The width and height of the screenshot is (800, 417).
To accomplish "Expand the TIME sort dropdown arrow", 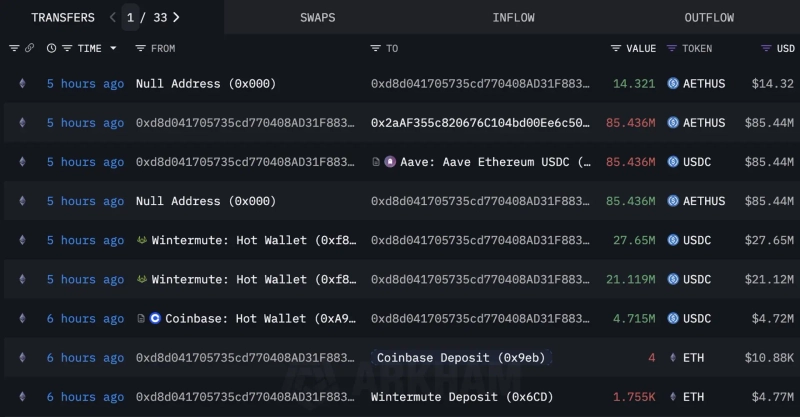I will (x=113, y=48).
